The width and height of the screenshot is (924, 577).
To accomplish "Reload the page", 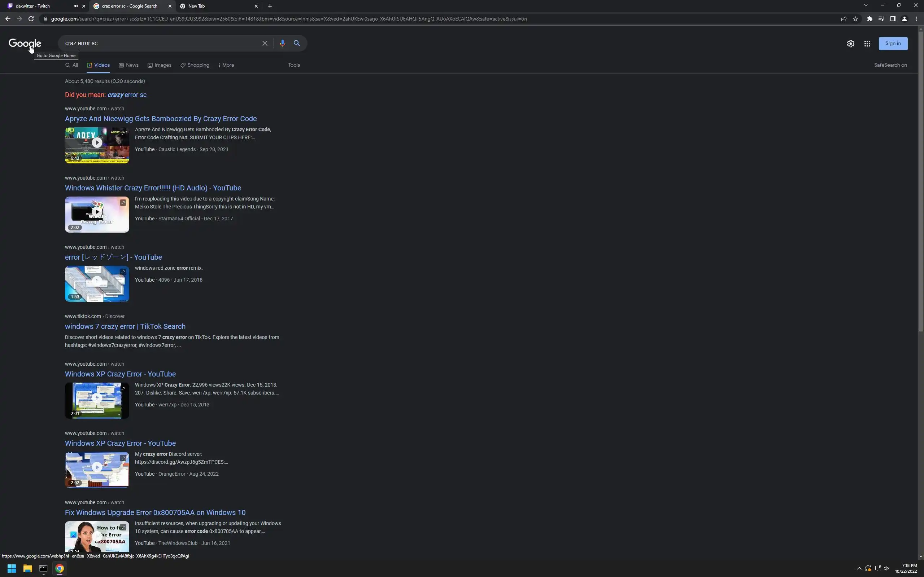I will tap(31, 19).
